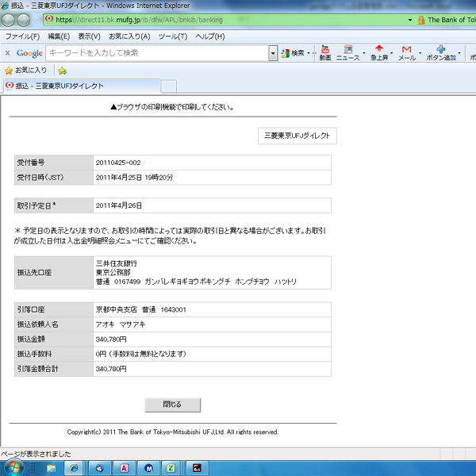This screenshot has height=476, width=476.
Task: Open the お気に入り(A) menu
Action: click(x=129, y=36)
